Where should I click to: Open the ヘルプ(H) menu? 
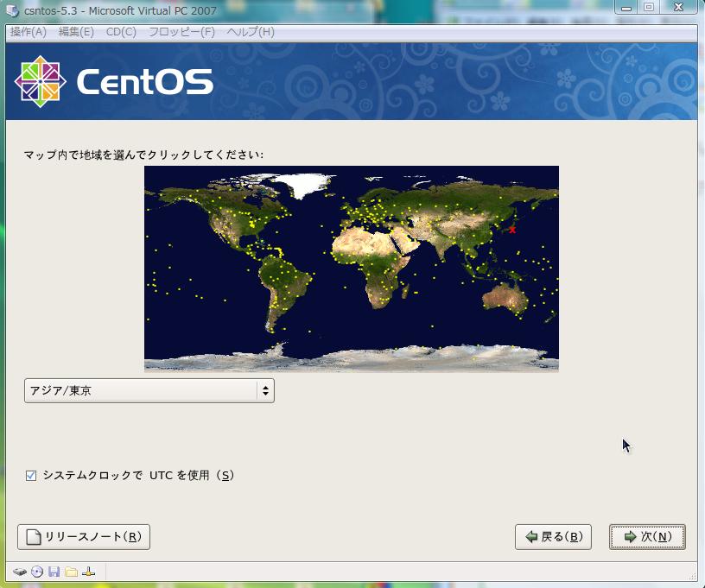point(251,32)
